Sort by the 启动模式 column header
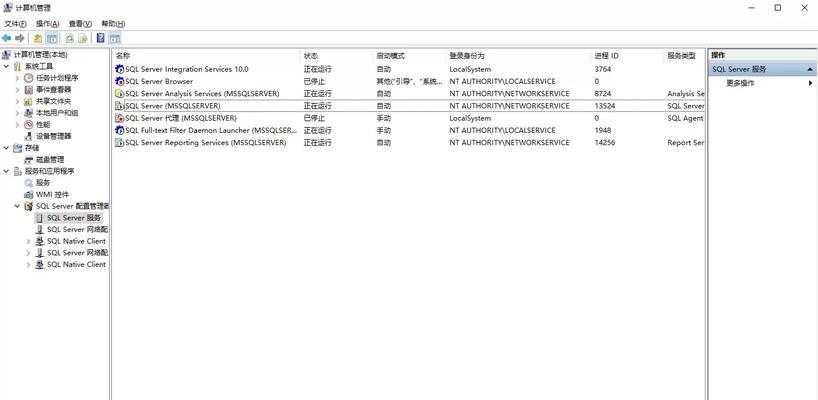The width and height of the screenshot is (818, 400). (391, 56)
